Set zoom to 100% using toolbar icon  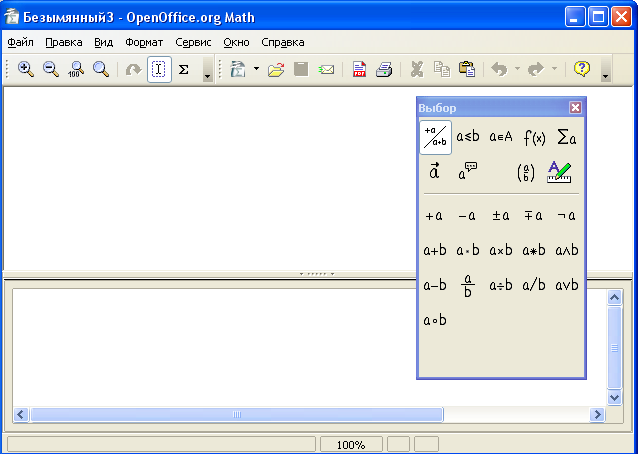coord(76,69)
